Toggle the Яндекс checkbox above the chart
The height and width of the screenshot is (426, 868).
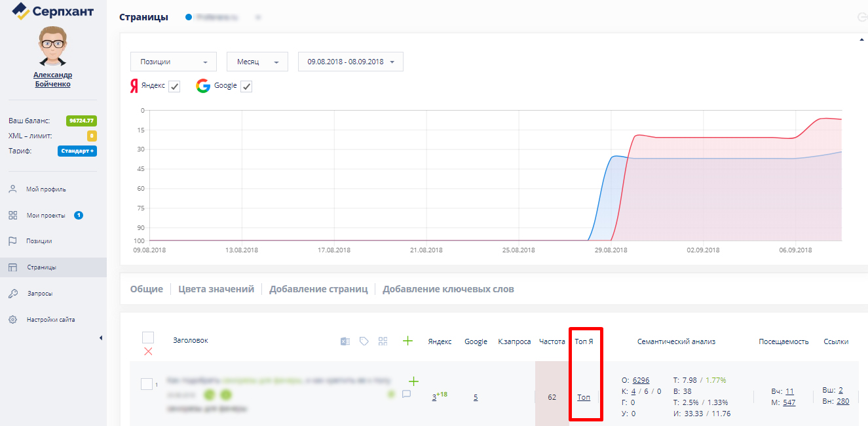tap(174, 87)
